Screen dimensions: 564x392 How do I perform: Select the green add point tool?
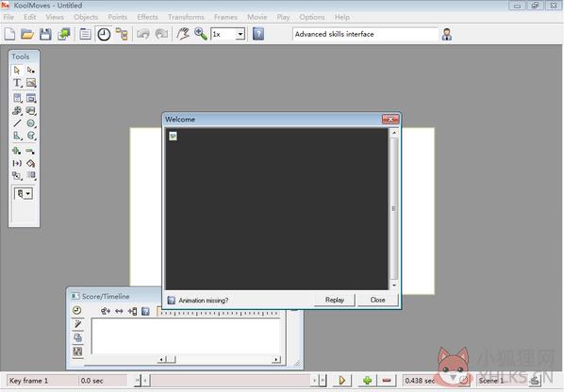17,151
